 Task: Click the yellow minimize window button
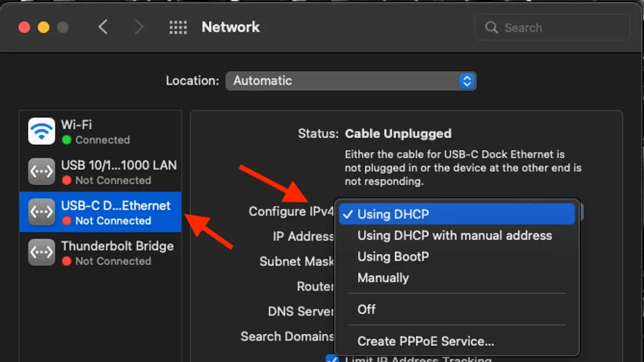tap(43, 27)
